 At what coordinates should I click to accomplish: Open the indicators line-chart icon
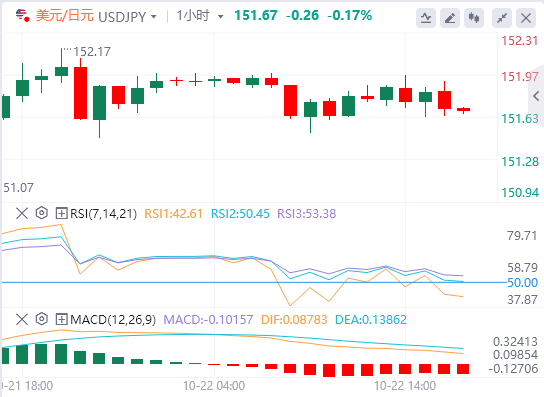(426, 18)
